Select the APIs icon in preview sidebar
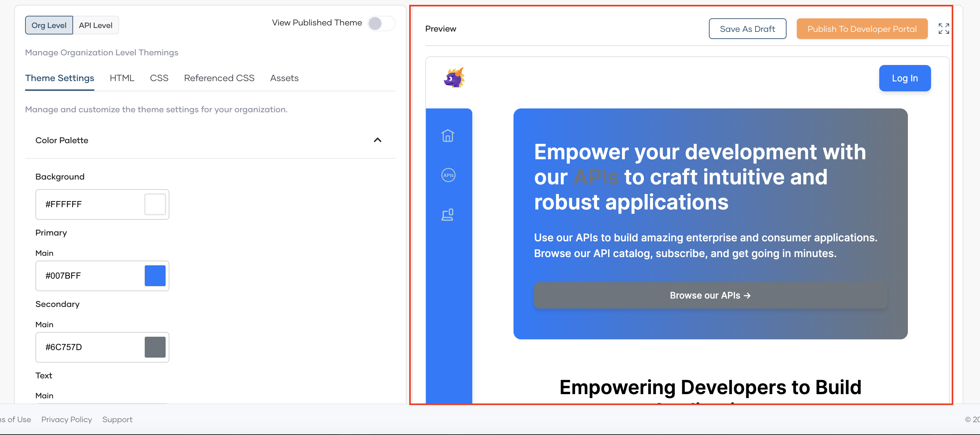The image size is (980, 435). [448, 175]
